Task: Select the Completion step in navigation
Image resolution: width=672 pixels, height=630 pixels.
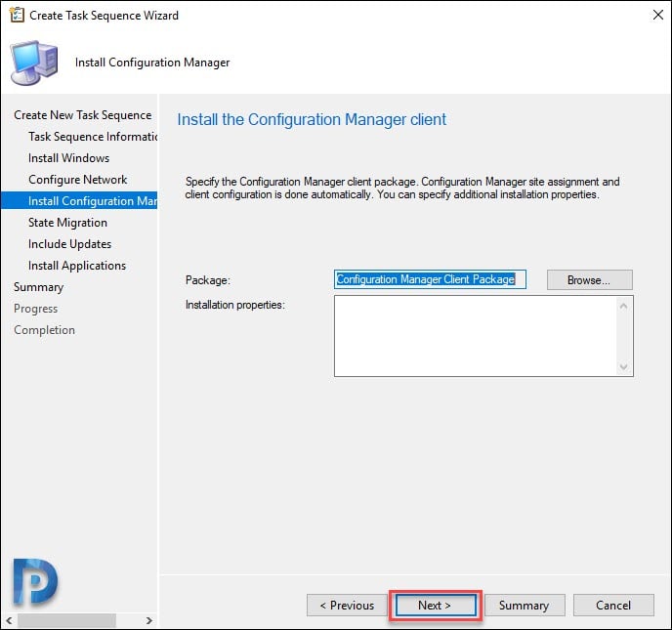Action: tap(44, 329)
